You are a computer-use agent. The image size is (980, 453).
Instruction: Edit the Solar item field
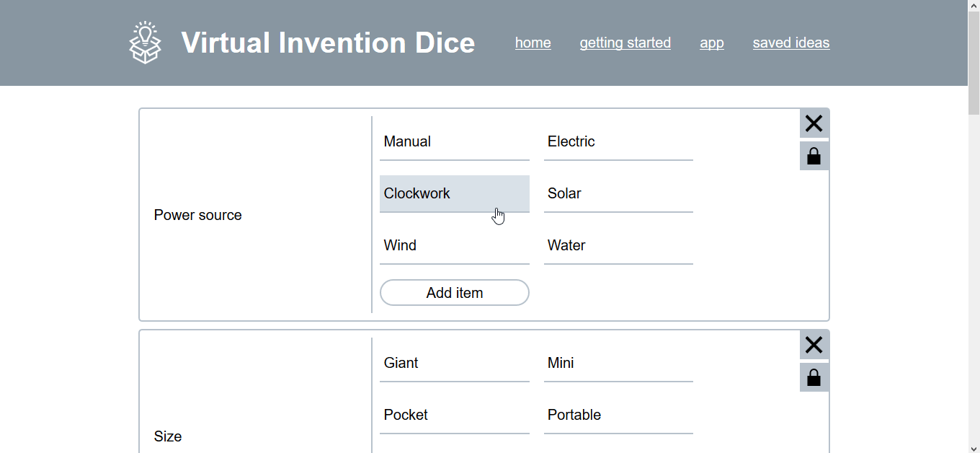pyautogui.click(x=618, y=194)
